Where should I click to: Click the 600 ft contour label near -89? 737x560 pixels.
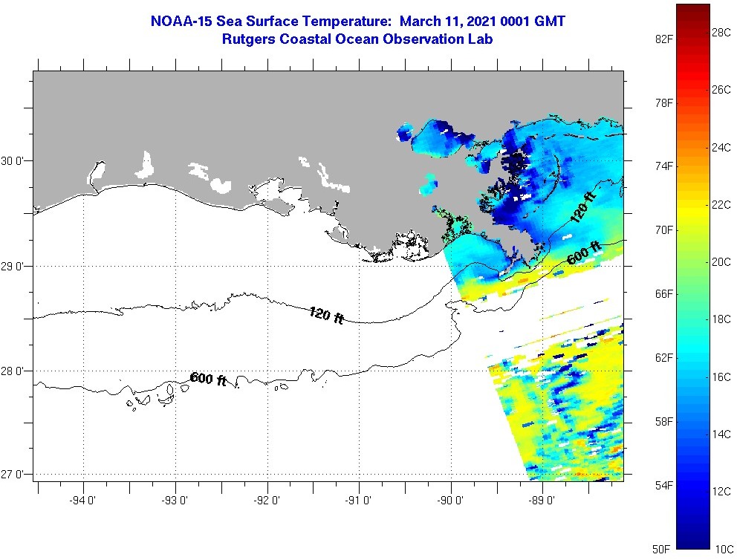coord(584,253)
